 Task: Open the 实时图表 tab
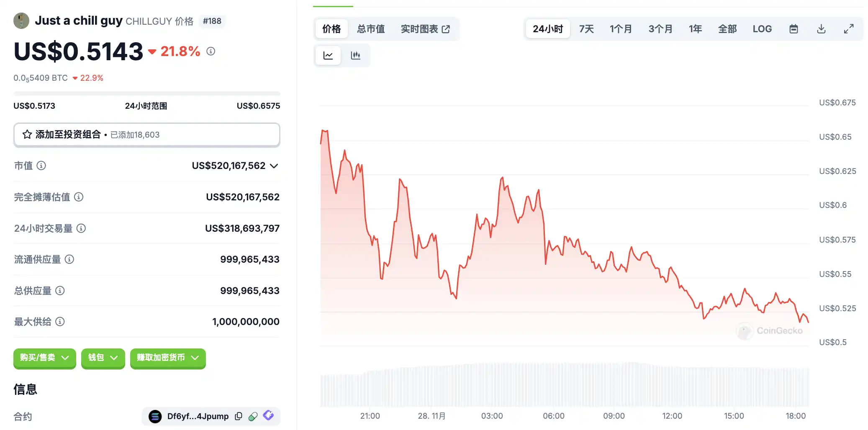[x=425, y=29]
